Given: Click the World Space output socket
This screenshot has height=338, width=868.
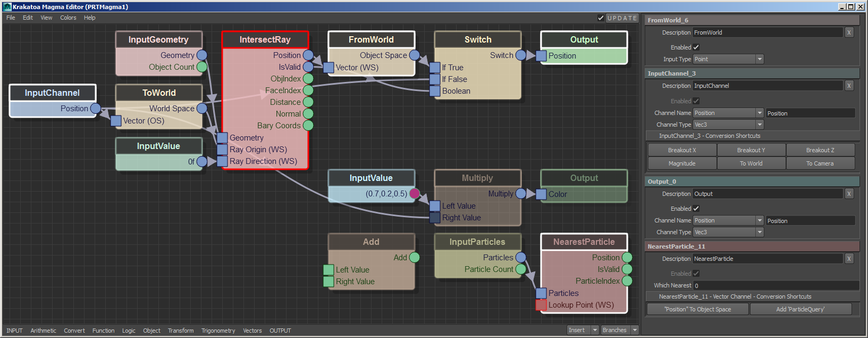Looking at the screenshot, I should pos(202,109).
